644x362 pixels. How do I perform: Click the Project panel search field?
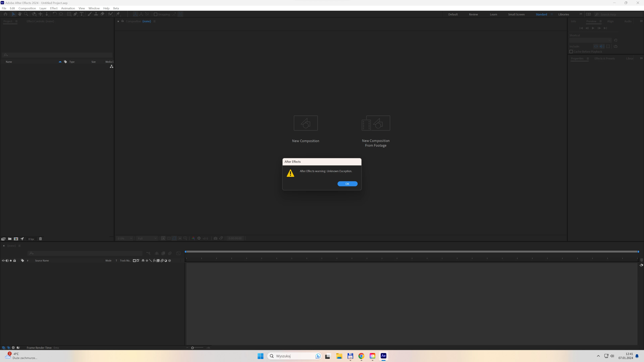[58, 55]
